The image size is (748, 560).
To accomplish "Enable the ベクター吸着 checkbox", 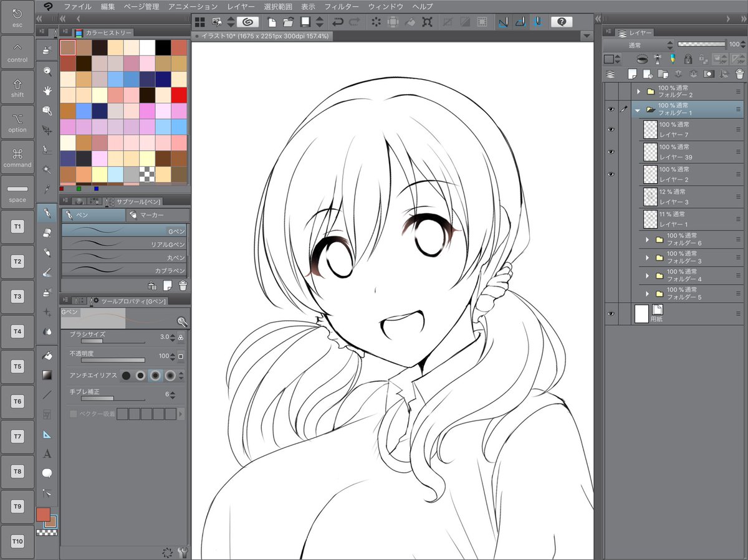I will click(74, 413).
